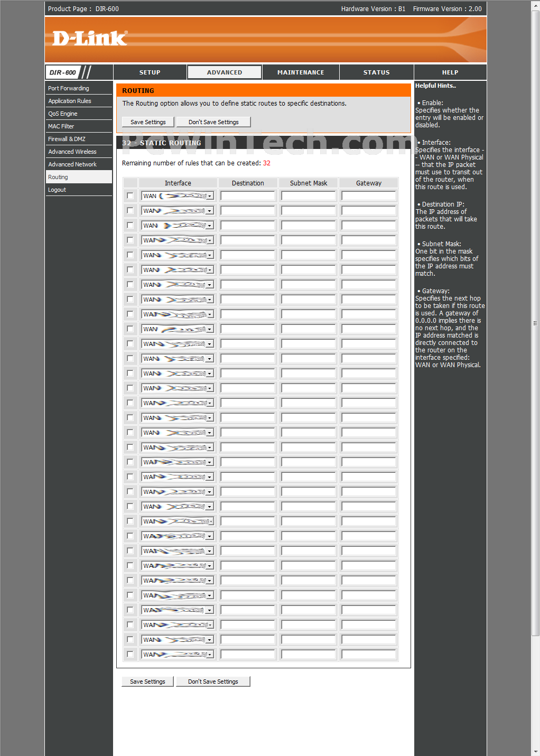This screenshot has width=540, height=756.
Task: Open the STATUS tab
Action: click(x=376, y=72)
